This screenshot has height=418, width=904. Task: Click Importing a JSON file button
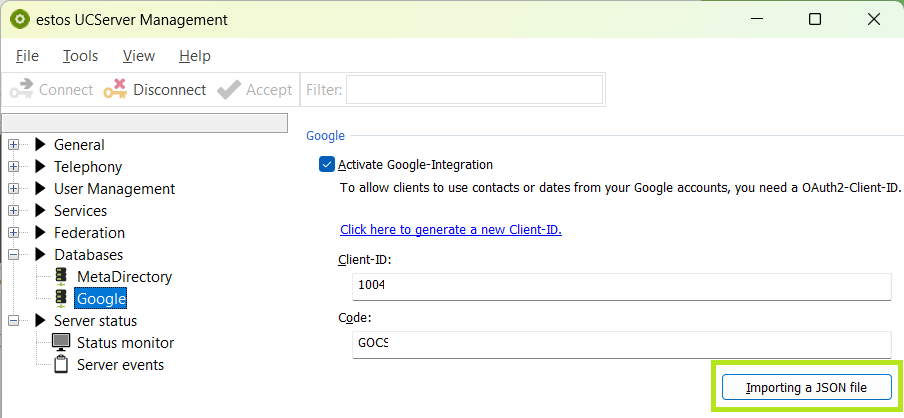805,388
